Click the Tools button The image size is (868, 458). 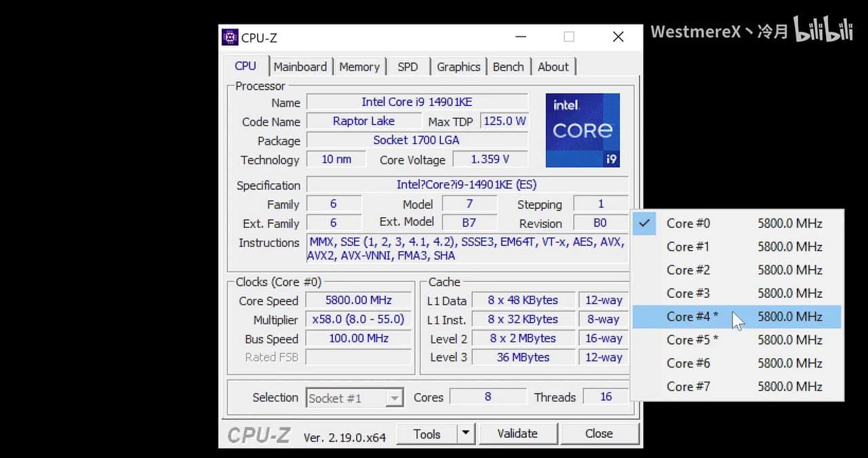(427, 434)
